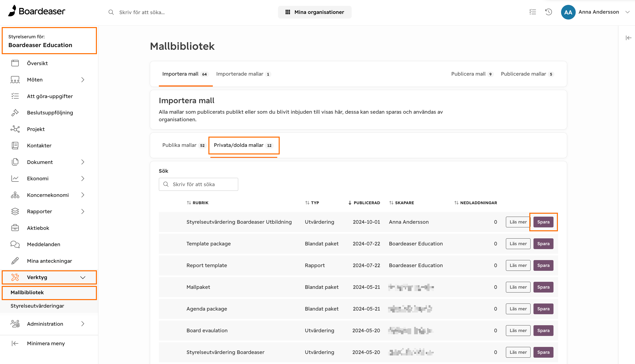Expand the Dokument submenu chevron

tap(83, 162)
